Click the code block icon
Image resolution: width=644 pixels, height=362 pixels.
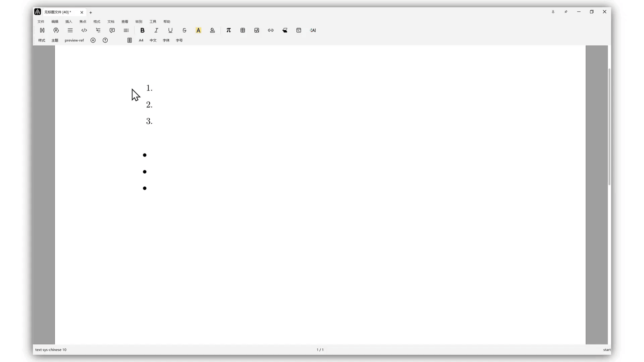point(84,30)
